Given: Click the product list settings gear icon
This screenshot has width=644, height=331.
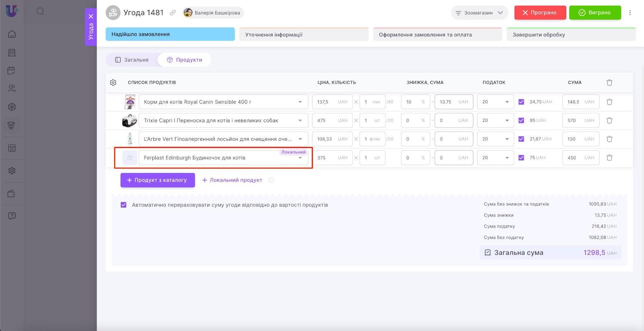Looking at the screenshot, I should [x=113, y=83].
